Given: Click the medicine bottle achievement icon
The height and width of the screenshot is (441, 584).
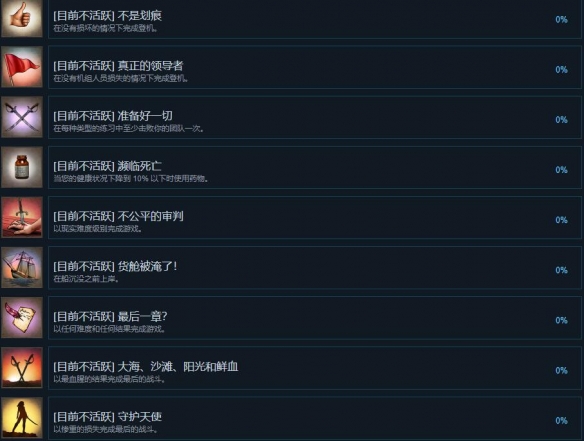Looking at the screenshot, I should click(22, 167).
